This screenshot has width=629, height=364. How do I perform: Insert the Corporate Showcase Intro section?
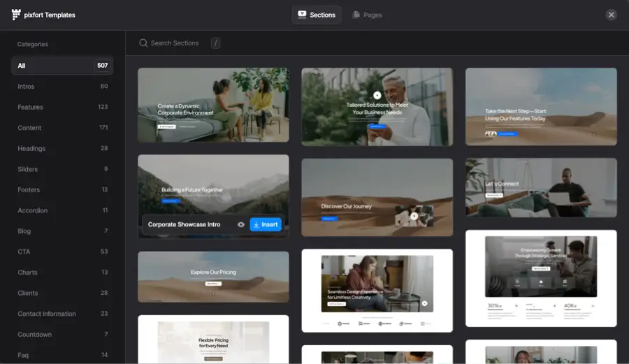coord(266,224)
